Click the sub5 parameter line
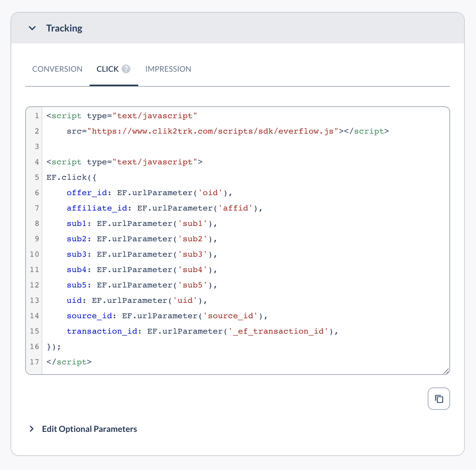476x470 pixels. tap(142, 285)
